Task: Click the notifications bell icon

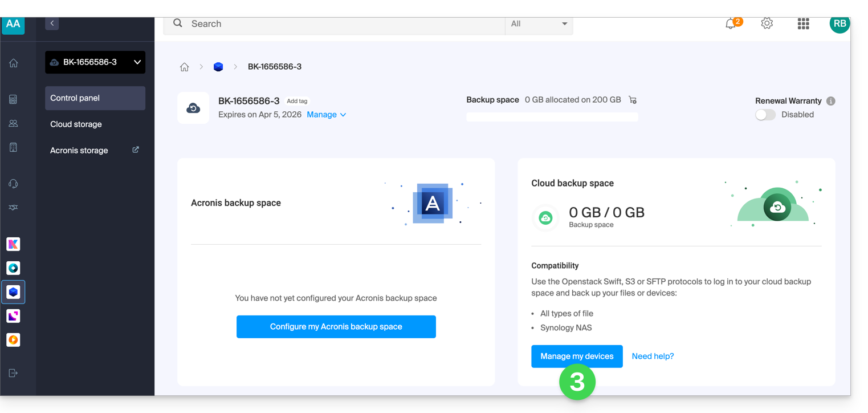Action: [x=730, y=24]
